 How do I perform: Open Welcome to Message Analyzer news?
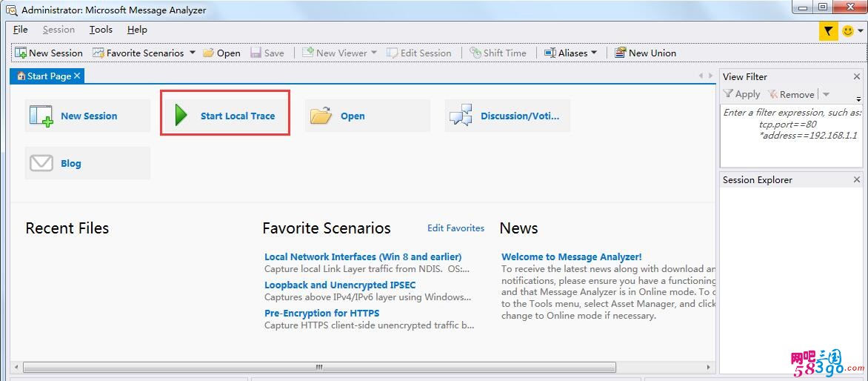click(571, 256)
